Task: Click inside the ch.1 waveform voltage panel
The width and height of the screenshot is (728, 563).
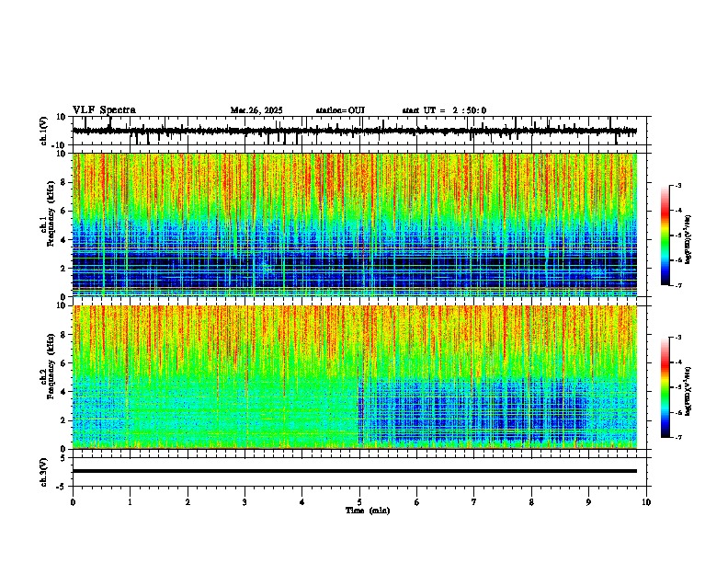Action: [x=361, y=131]
